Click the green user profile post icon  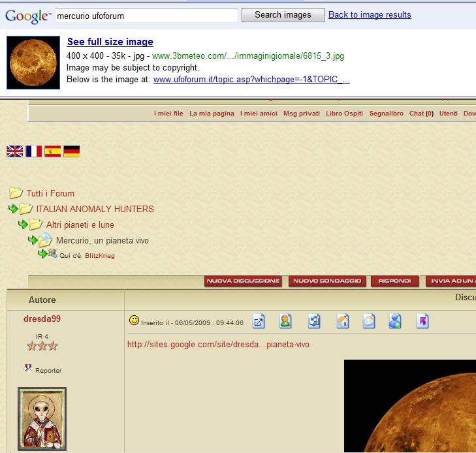click(x=285, y=321)
